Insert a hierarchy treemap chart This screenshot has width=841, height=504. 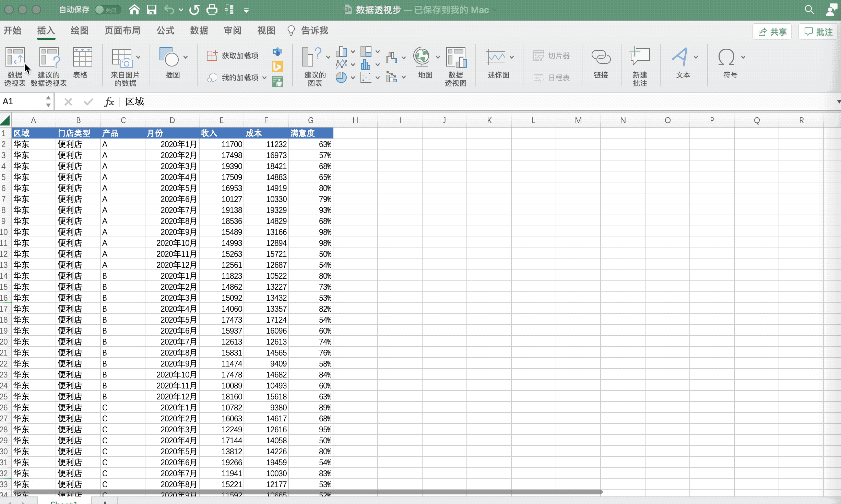tap(366, 52)
